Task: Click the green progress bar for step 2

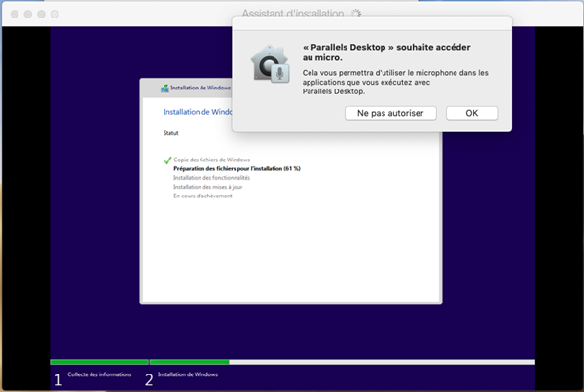Action: (190, 362)
